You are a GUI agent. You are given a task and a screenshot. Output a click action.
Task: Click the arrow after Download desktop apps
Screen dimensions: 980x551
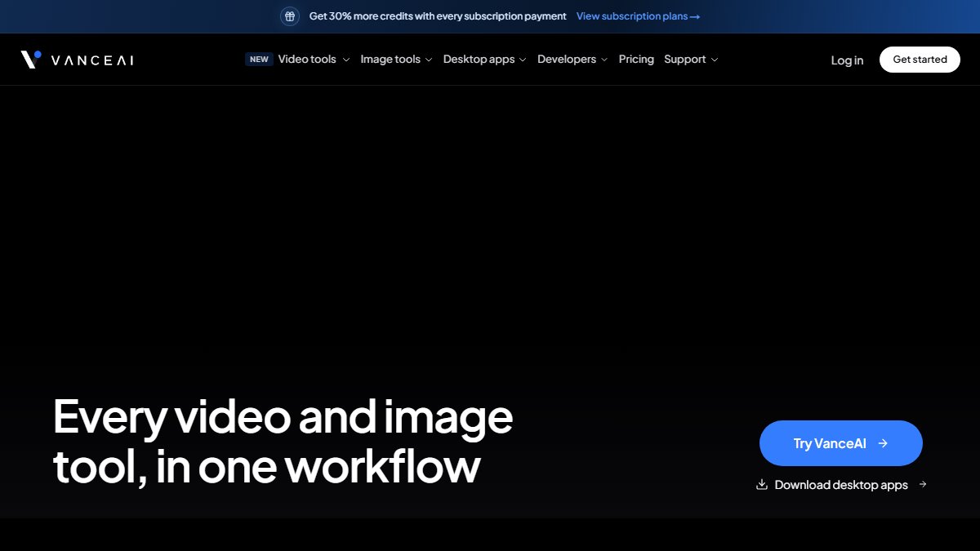pos(923,484)
